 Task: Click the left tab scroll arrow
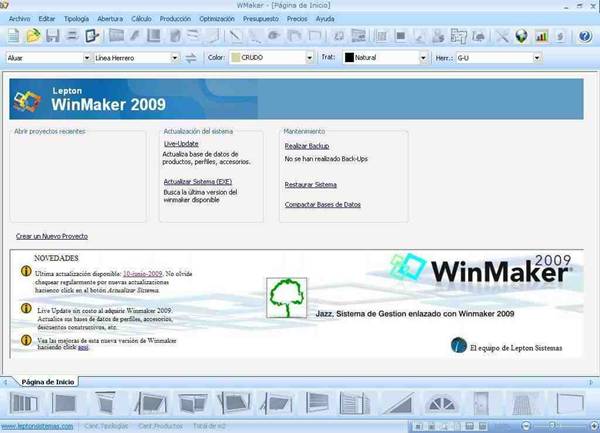coord(5,382)
